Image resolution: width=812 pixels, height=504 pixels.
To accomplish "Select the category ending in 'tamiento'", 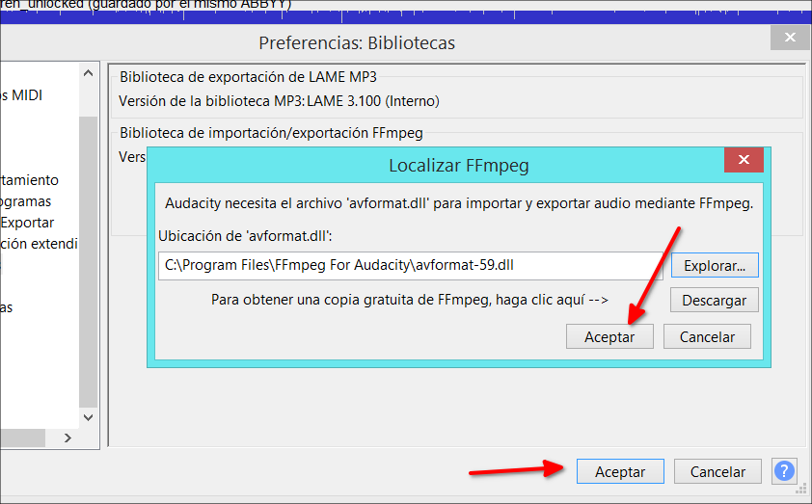I will click(30, 180).
